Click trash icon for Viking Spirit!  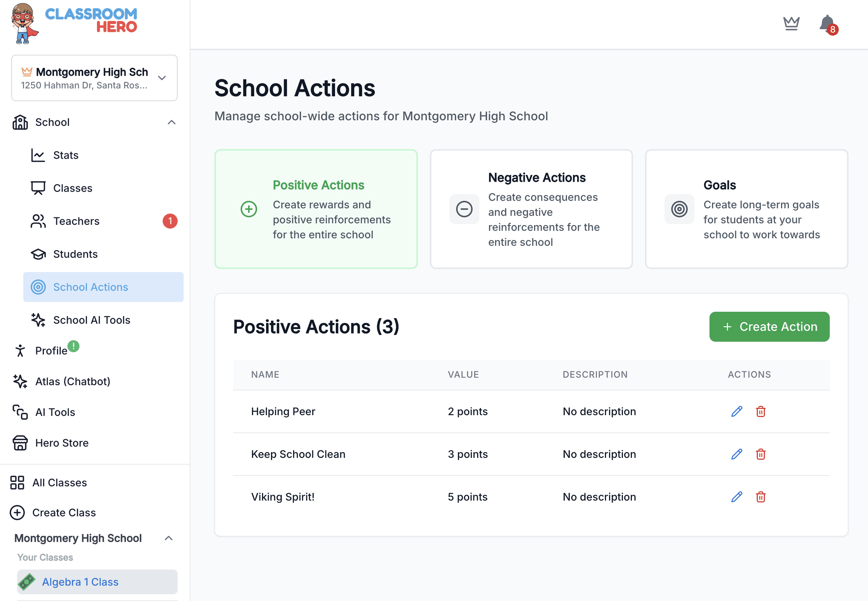(x=760, y=497)
